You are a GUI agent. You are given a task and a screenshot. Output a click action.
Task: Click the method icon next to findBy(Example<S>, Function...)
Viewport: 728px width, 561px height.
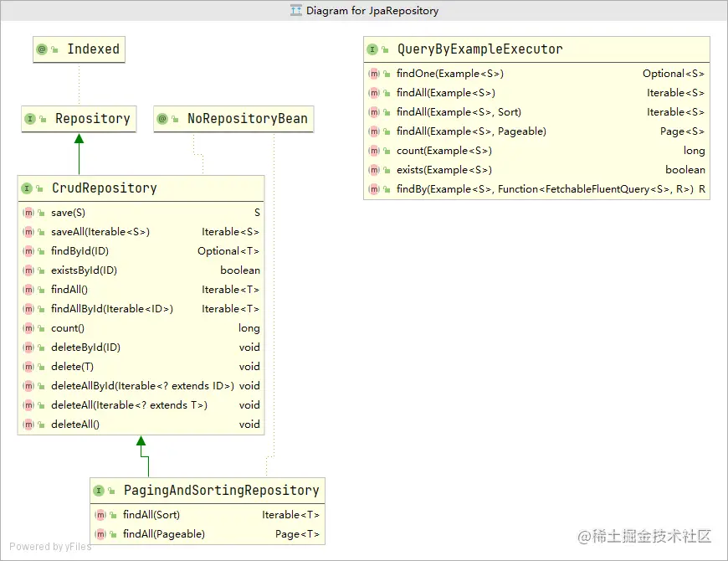[374, 189]
